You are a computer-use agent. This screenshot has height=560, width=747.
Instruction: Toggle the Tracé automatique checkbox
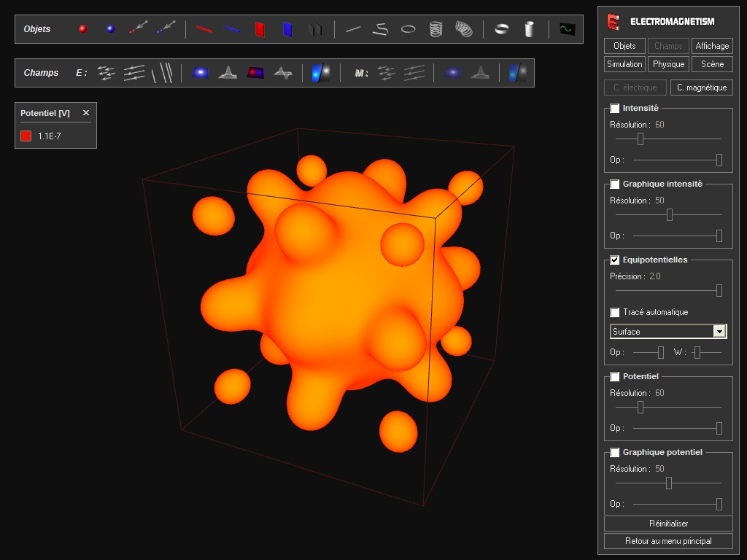pos(615,313)
